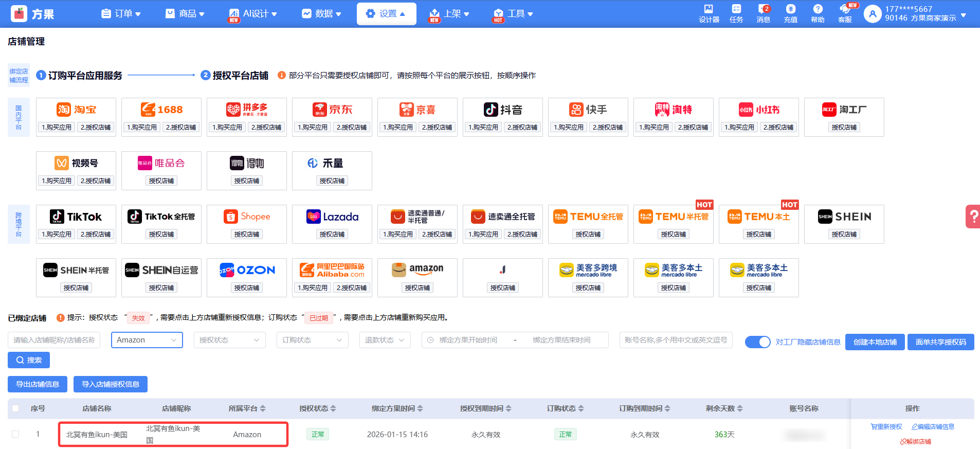Click the 淘宝 platform logo
The height and width of the screenshot is (449, 980).
click(76, 110)
